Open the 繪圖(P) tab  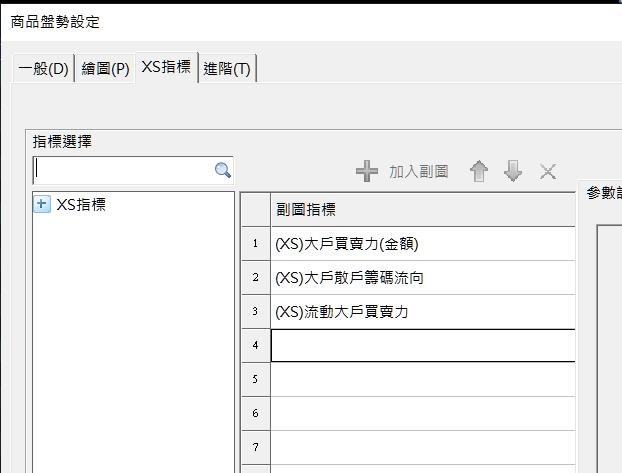pos(105,69)
